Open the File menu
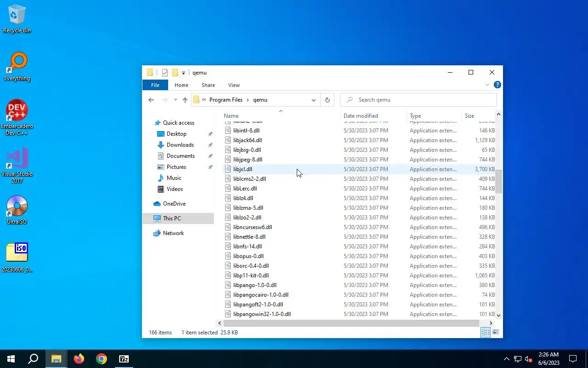588x368 pixels. point(155,85)
